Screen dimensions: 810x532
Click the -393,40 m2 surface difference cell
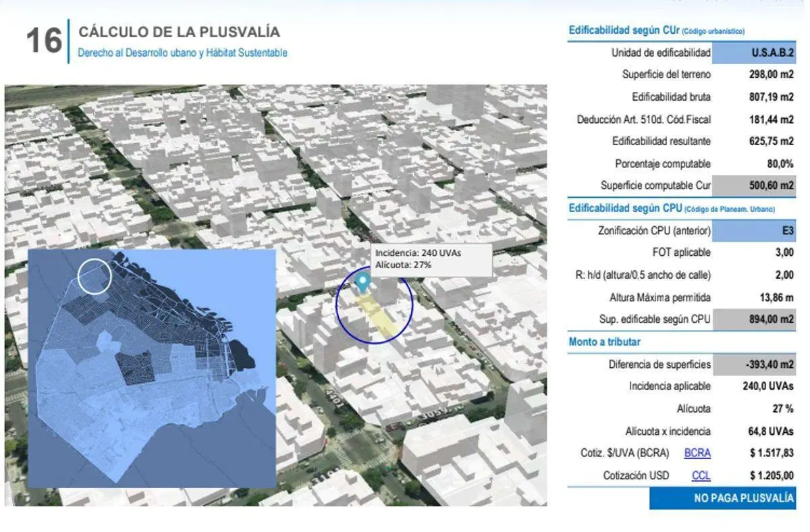(x=754, y=365)
